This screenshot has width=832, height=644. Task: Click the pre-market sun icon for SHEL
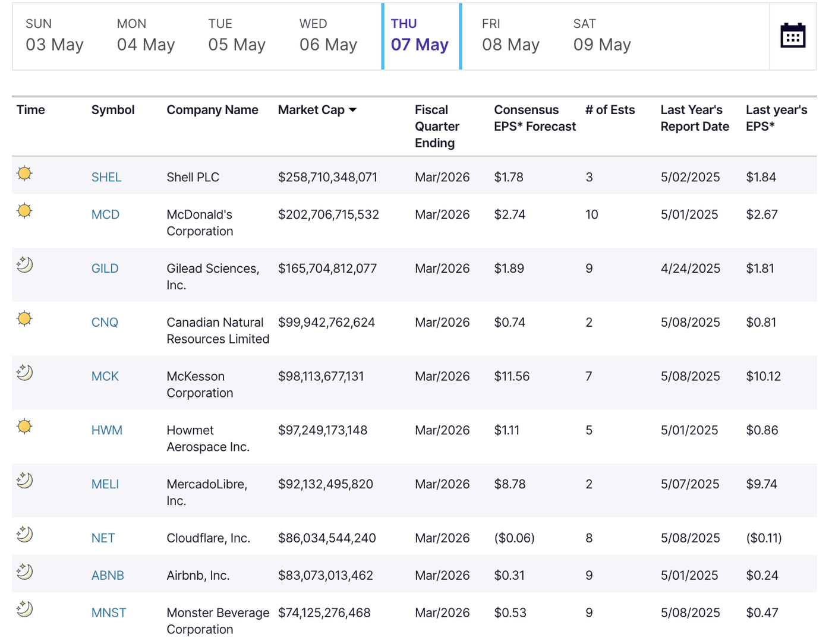click(24, 173)
